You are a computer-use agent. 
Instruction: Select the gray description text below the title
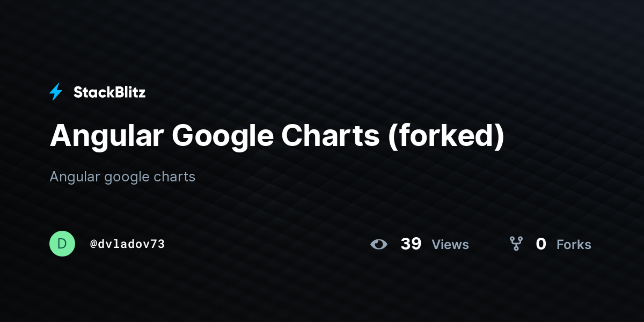pyautogui.click(x=122, y=177)
